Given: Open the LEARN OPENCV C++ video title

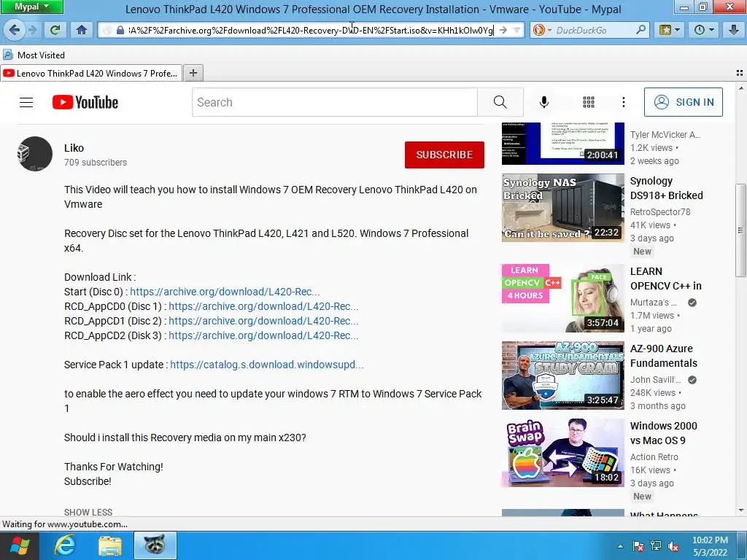Looking at the screenshot, I should click(x=665, y=279).
